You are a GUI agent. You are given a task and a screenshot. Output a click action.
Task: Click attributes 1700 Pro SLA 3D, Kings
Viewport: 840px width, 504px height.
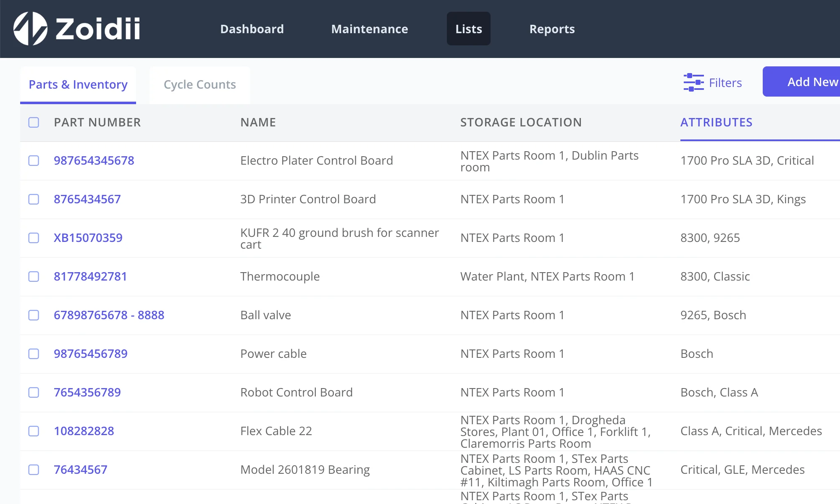pyautogui.click(x=743, y=199)
